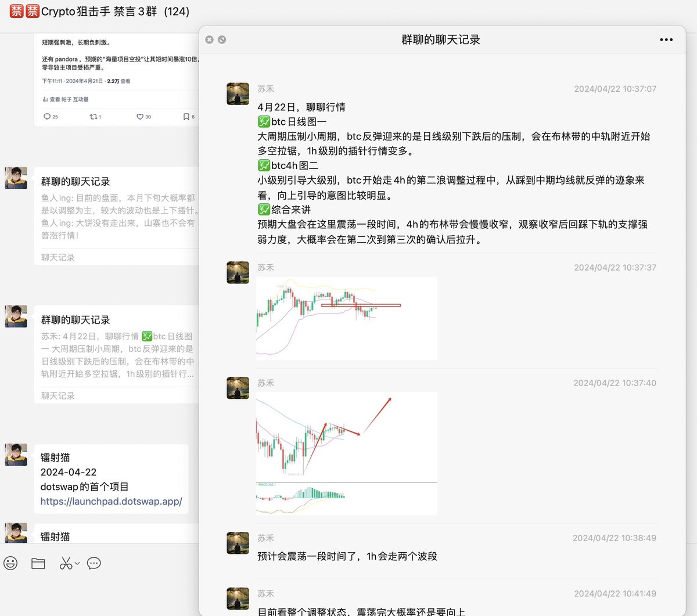Open the three-dot menu in chat record window
Screen dimensions: 697x616
(666, 39)
